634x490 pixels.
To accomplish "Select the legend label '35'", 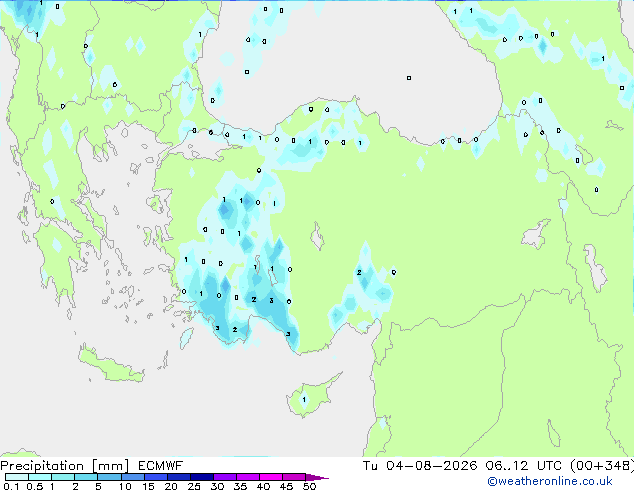I will click(240, 486).
